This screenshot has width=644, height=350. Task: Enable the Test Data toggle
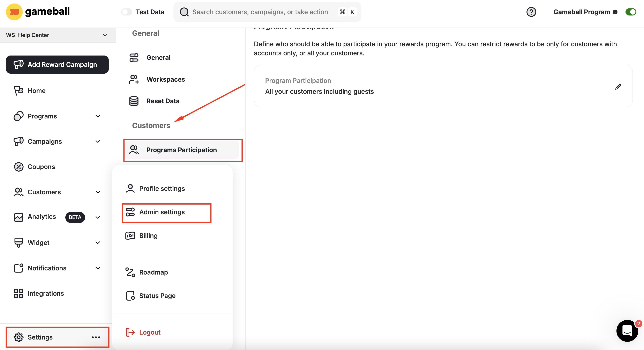(127, 12)
